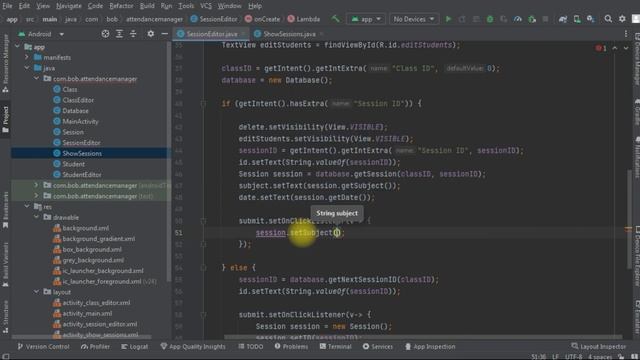The height and width of the screenshot is (360, 640).
Task: Open Layout Inspector tool window
Action: click(x=598, y=347)
